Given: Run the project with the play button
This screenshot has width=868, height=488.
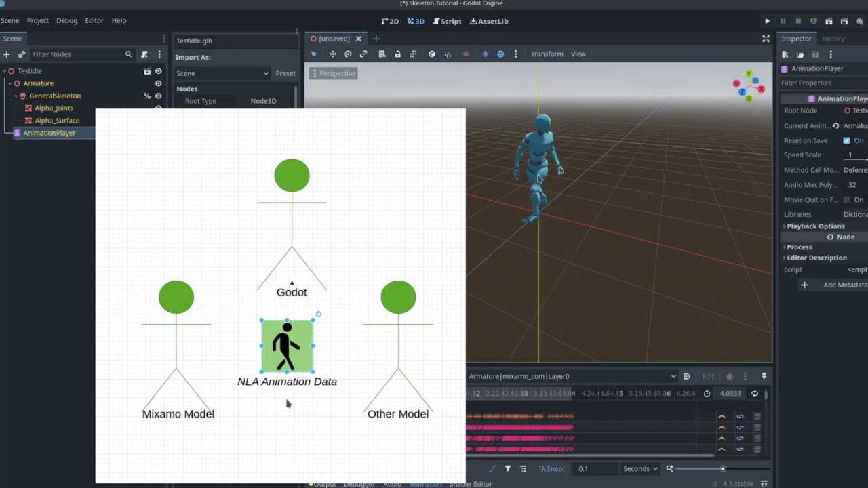Looking at the screenshot, I should click(768, 21).
